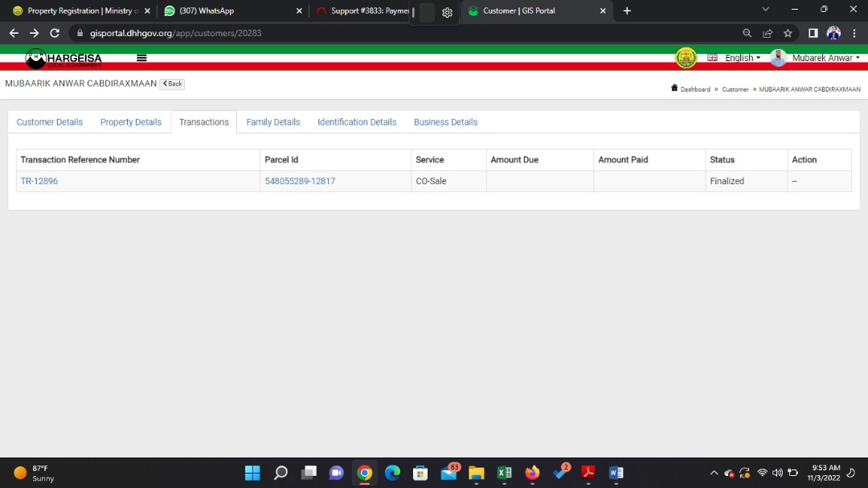
Task: Toggle the browser side panel icon
Action: click(813, 33)
